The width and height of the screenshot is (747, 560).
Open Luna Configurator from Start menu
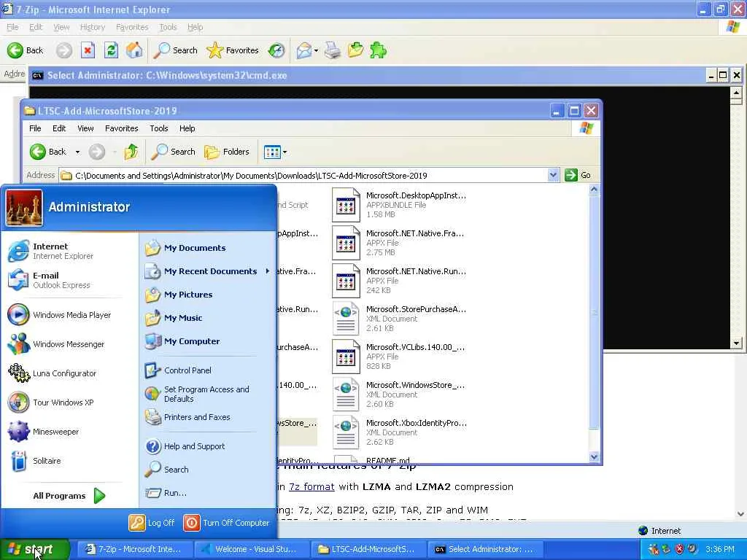pos(69,373)
